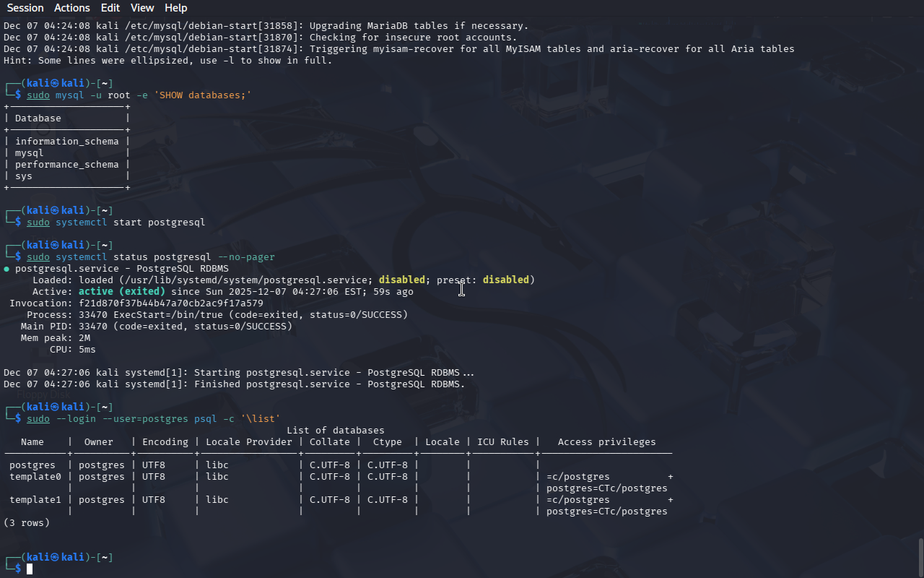Viewport: 924px width, 578px height.
Task: Click the 'Locale Provider' column header
Action: click(248, 442)
